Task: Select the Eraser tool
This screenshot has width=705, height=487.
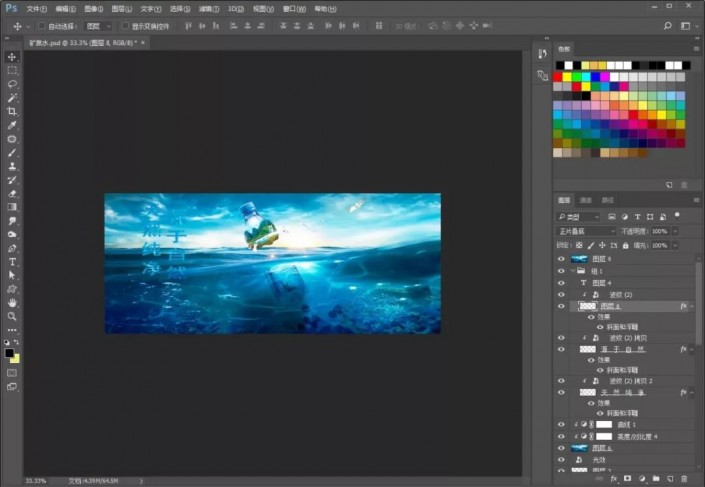Action: click(x=12, y=193)
